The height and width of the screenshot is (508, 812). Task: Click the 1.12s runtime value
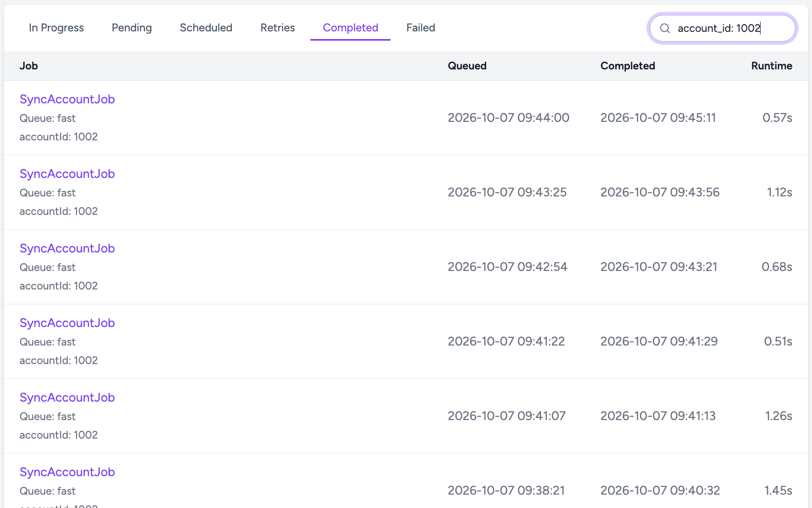[x=780, y=192]
